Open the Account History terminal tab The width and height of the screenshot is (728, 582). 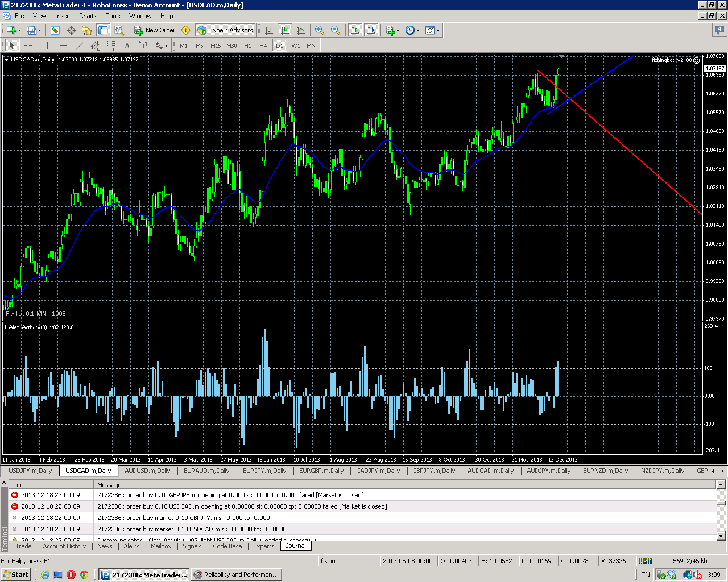(x=64, y=546)
